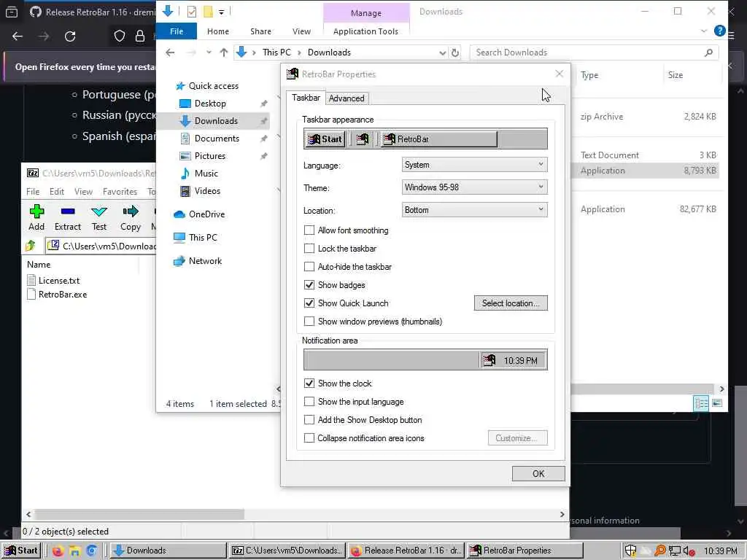This screenshot has height=560, width=747.
Task: Open the Quick Access Toolbar customize arrow
Action: point(222,12)
